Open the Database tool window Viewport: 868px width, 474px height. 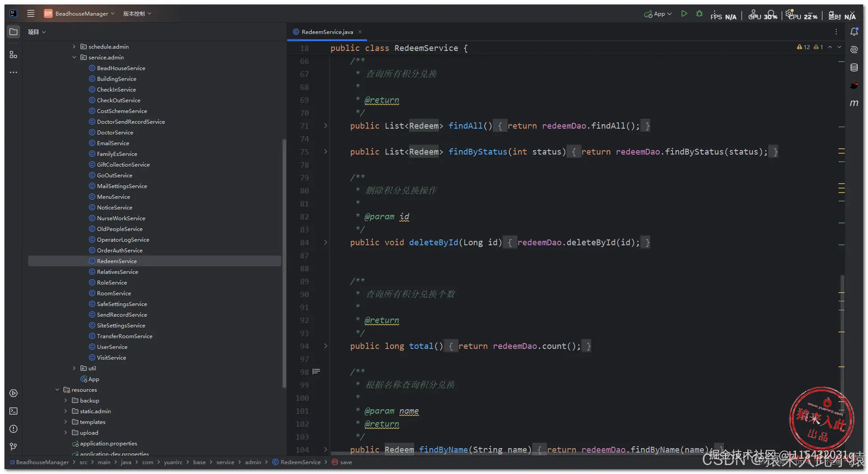coord(854,67)
